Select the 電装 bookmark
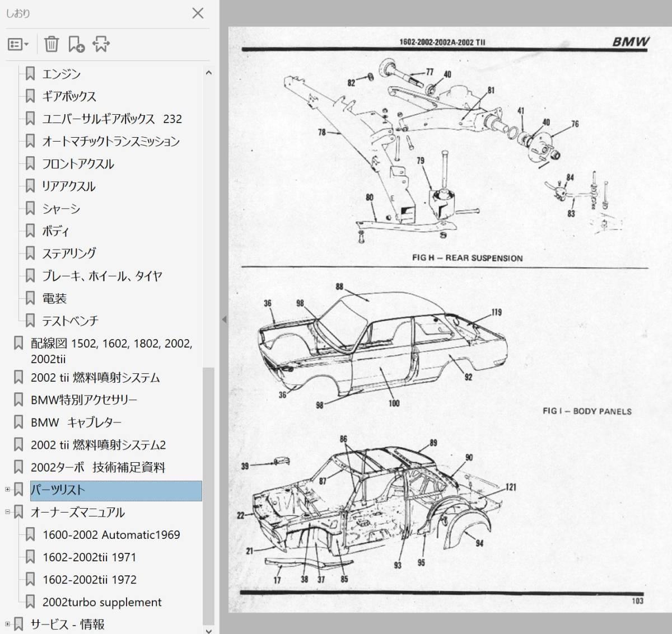 point(54,298)
